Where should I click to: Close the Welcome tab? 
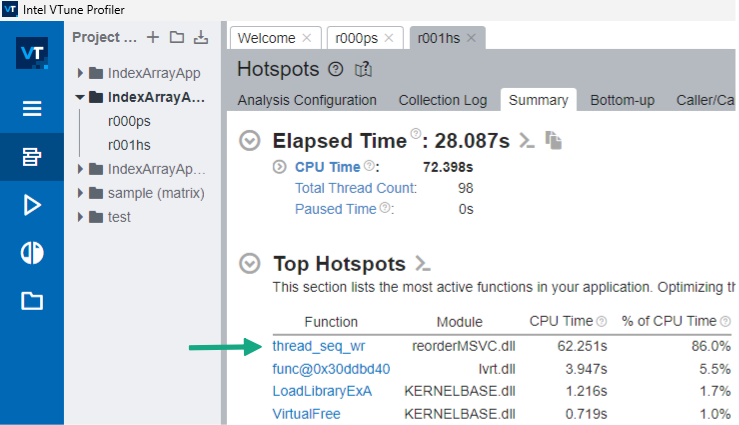coord(307,38)
